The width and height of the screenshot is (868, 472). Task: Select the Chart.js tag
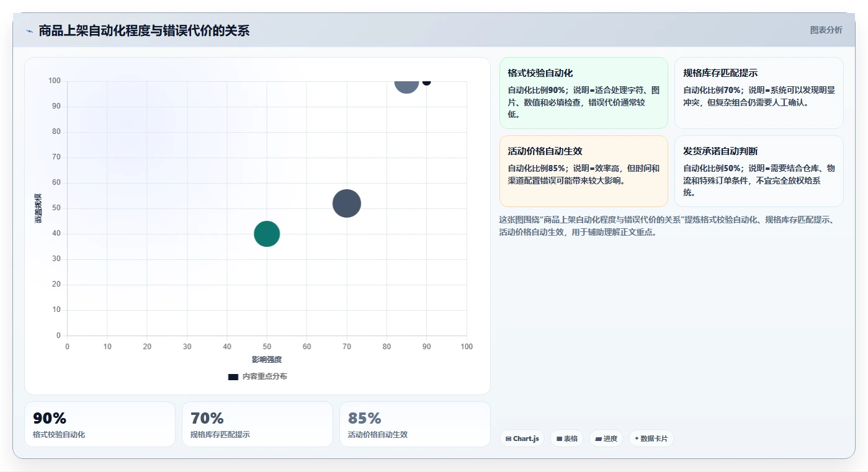point(522,439)
